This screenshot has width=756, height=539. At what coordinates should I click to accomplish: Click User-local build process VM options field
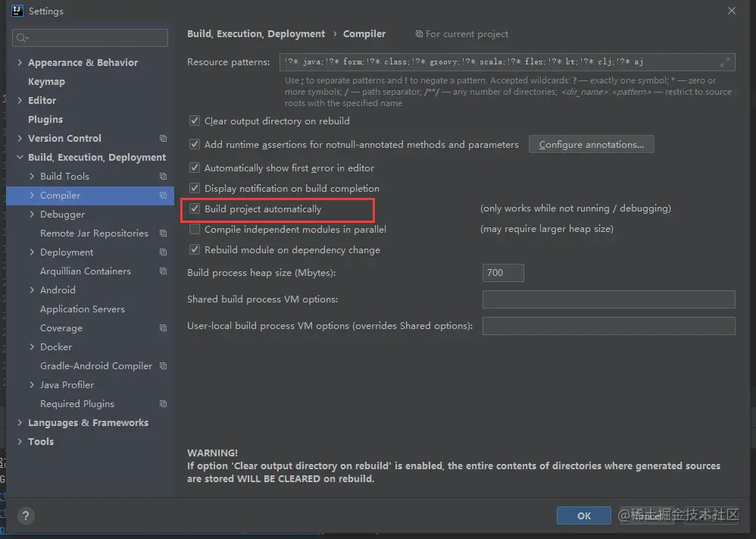pos(608,326)
